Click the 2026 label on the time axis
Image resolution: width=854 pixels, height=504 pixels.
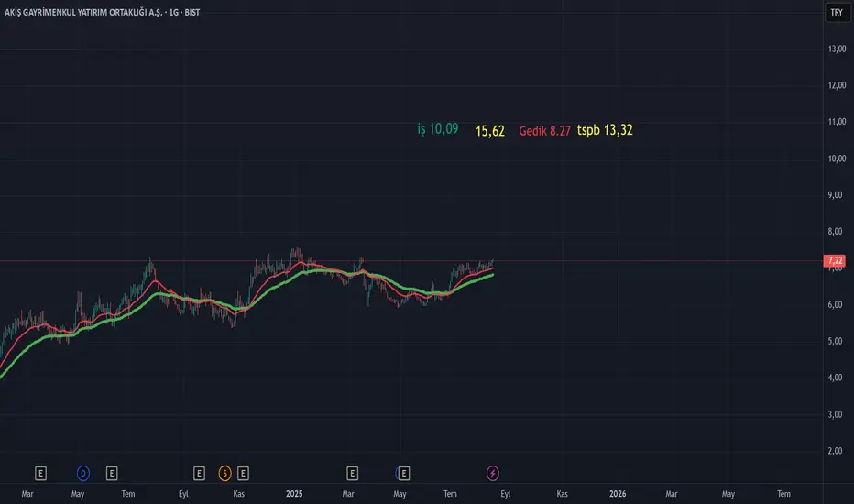pyautogui.click(x=618, y=494)
